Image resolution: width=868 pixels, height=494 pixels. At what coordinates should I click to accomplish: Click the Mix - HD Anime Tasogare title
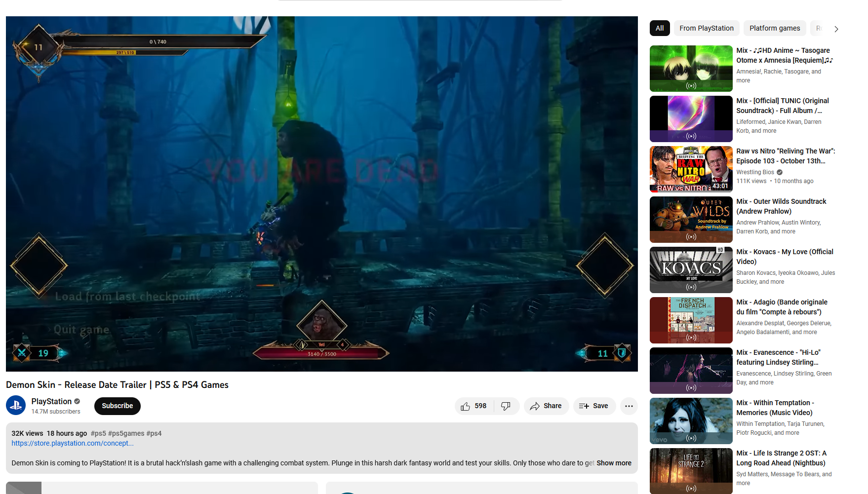click(x=785, y=55)
